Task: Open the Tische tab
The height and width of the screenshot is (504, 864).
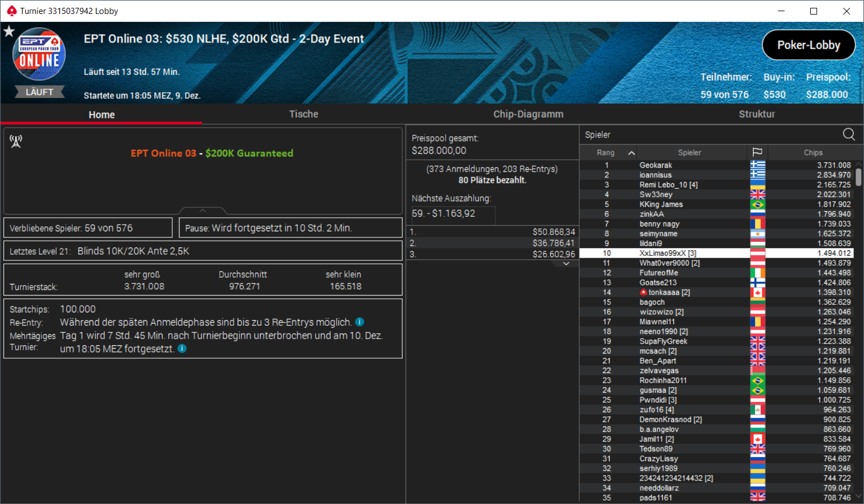Action: coord(304,114)
